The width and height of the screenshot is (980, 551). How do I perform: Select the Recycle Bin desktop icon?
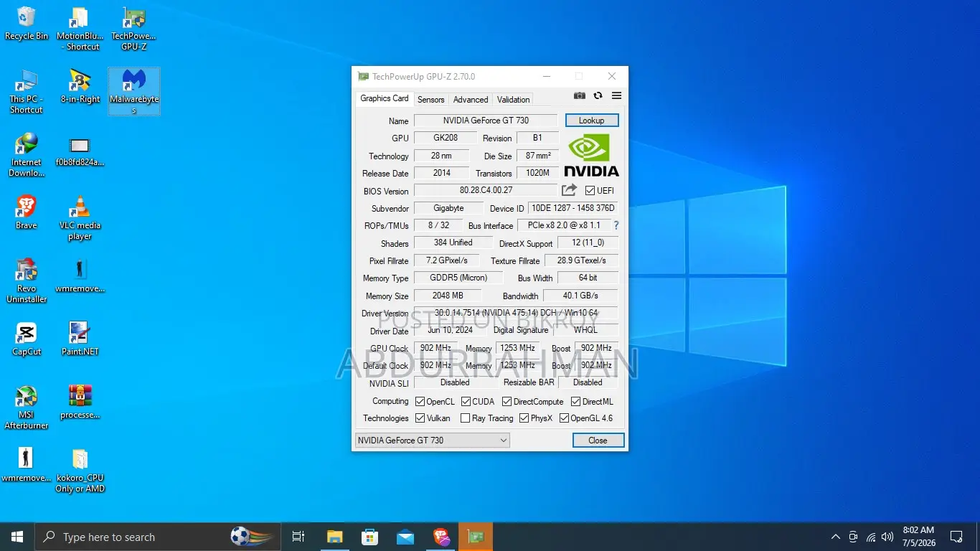point(27,24)
